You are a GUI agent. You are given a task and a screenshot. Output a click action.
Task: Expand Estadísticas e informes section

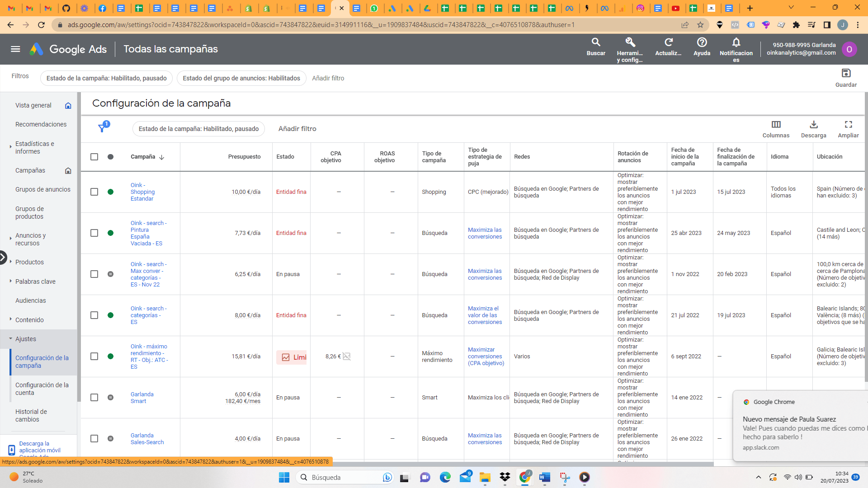click(34, 147)
